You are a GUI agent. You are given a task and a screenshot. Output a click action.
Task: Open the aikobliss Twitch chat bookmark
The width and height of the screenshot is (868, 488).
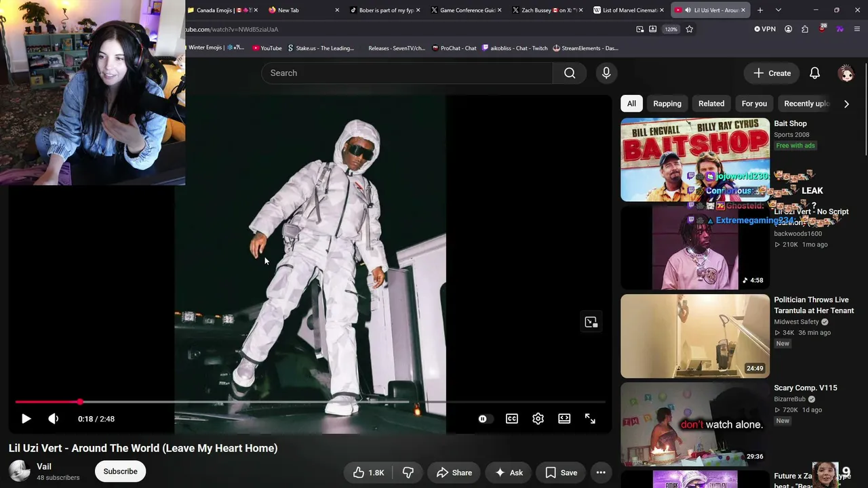[515, 48]
